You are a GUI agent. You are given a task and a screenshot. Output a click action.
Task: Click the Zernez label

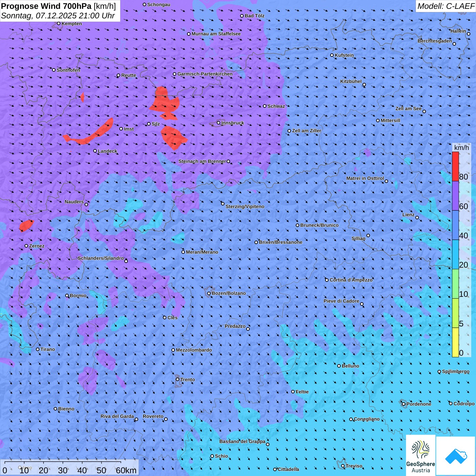point(37,246)
